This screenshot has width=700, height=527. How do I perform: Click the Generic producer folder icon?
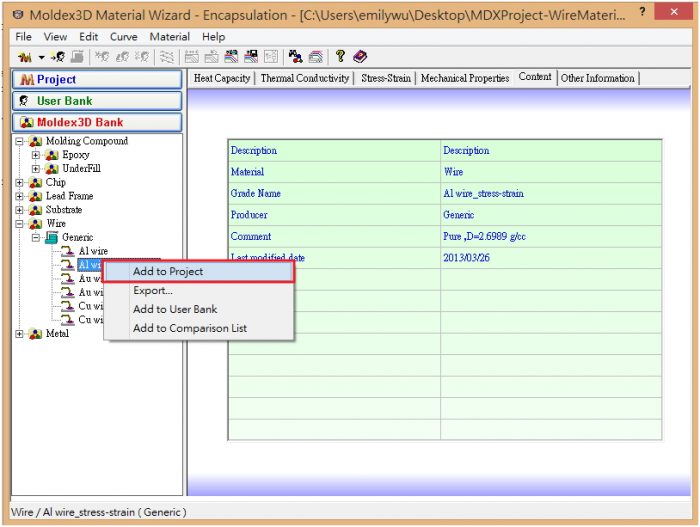coord(52,237)
